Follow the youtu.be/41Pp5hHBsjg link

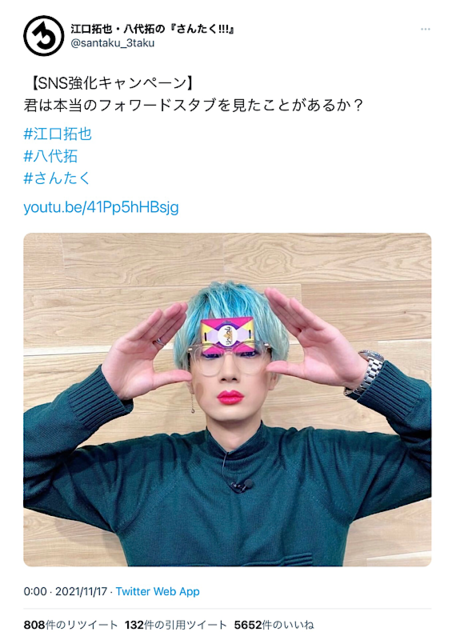[x=101, y=207]
